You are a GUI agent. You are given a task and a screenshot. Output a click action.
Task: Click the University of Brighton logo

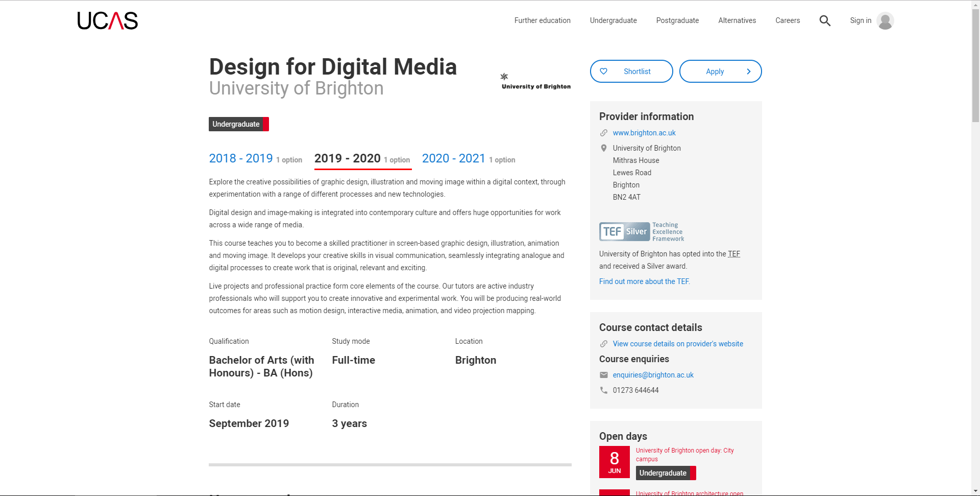coord(535,82)
